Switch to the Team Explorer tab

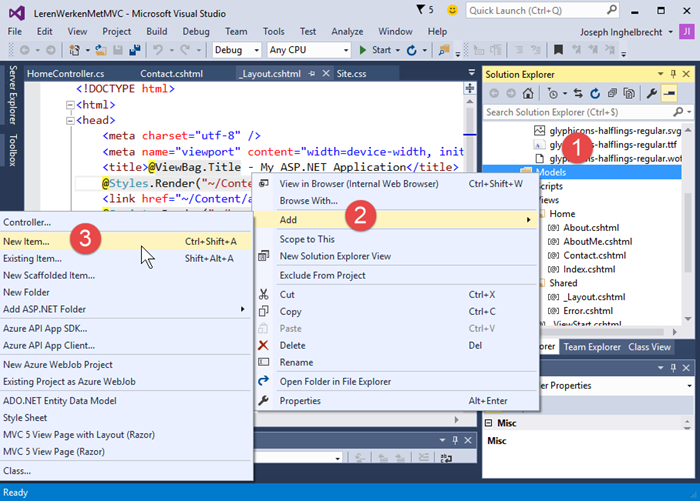(x=592, y=347)
